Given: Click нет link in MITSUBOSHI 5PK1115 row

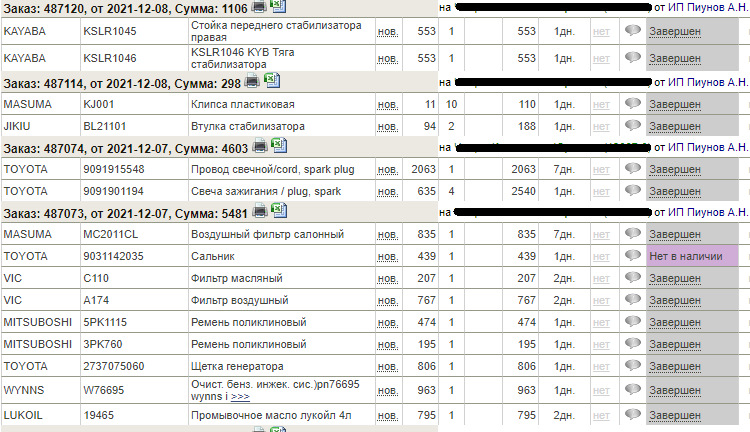Looking at the screenshot, I should pyautogui.click(x=601, y=322).
